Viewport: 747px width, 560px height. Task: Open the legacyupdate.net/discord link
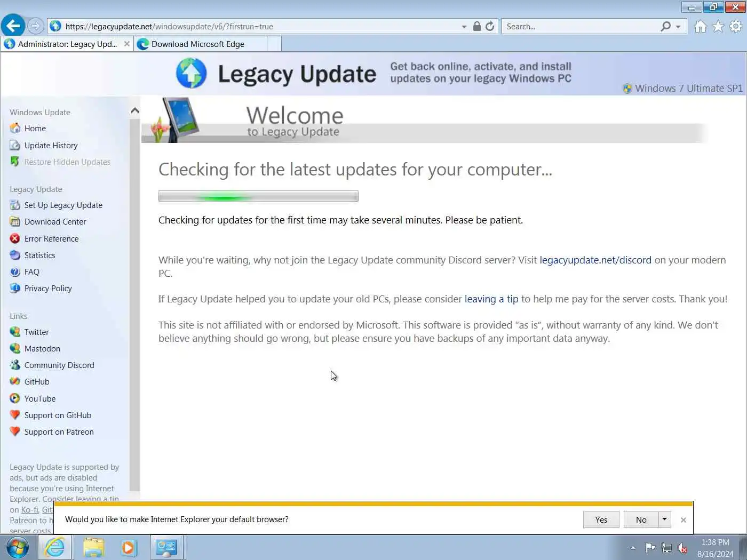[x=595, y=260]
